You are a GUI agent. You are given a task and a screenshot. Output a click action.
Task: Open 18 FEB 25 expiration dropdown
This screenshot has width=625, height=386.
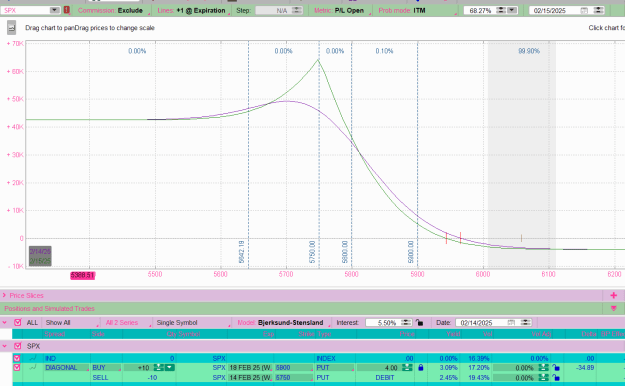250,368
